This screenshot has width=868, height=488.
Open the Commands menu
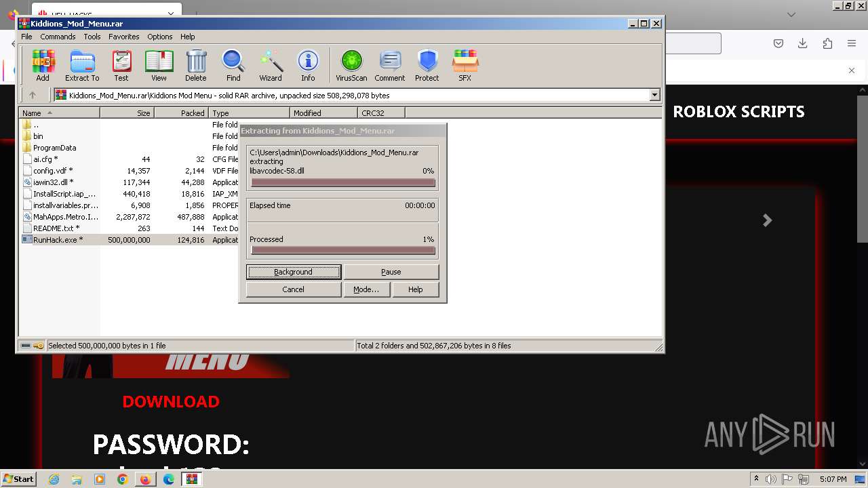58,37
